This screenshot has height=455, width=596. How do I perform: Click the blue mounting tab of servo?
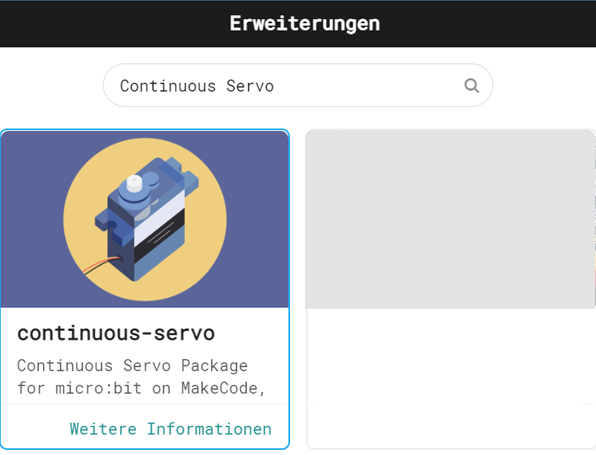(113, 228)
